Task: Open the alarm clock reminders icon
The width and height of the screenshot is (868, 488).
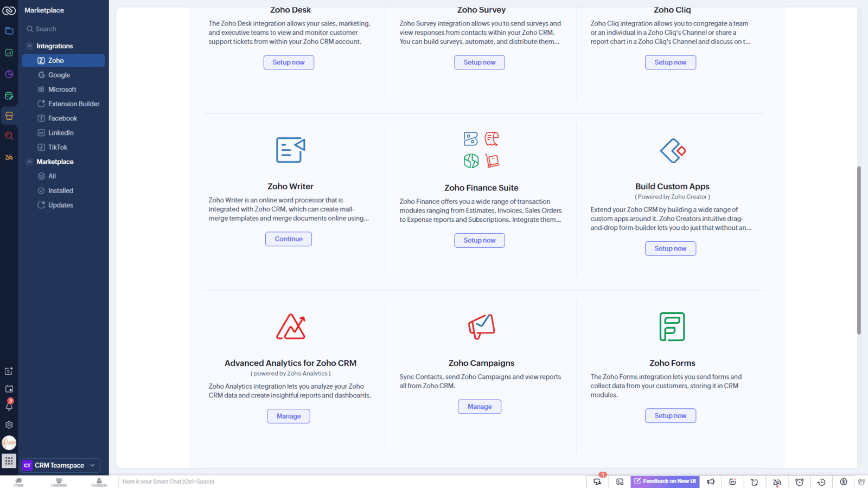Action: (x=799, y=481)
